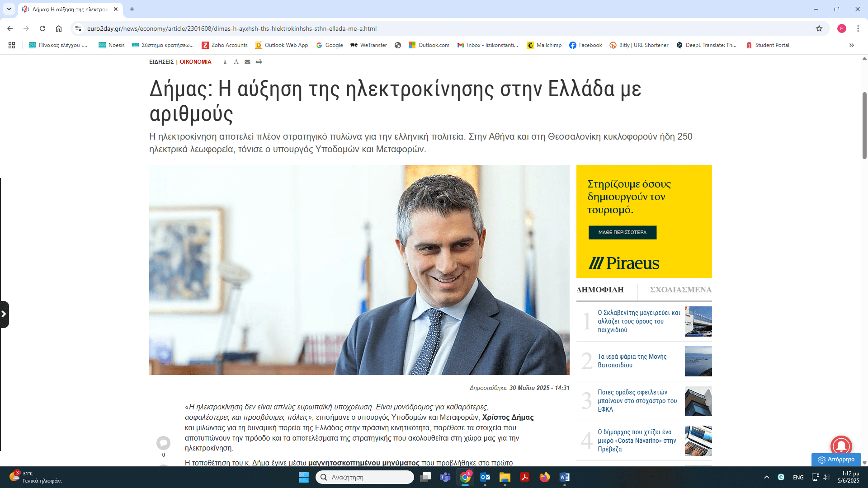Click the comments speech bubble icon

point(163,442)
